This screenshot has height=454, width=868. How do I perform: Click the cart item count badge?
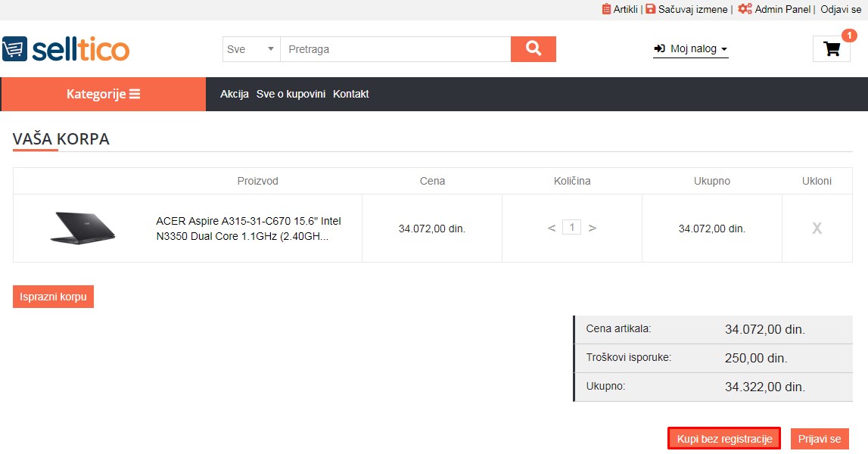(849, 36)
